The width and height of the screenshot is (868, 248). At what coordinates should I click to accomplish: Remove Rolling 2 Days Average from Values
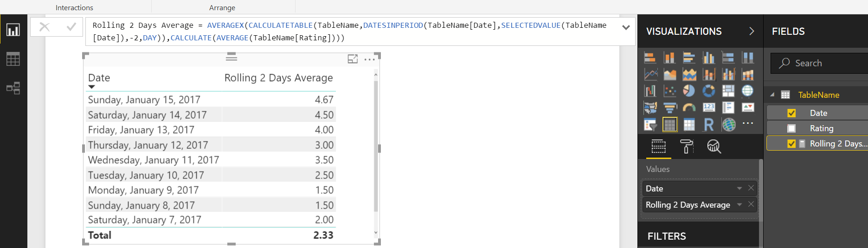(x=751, y=204)
